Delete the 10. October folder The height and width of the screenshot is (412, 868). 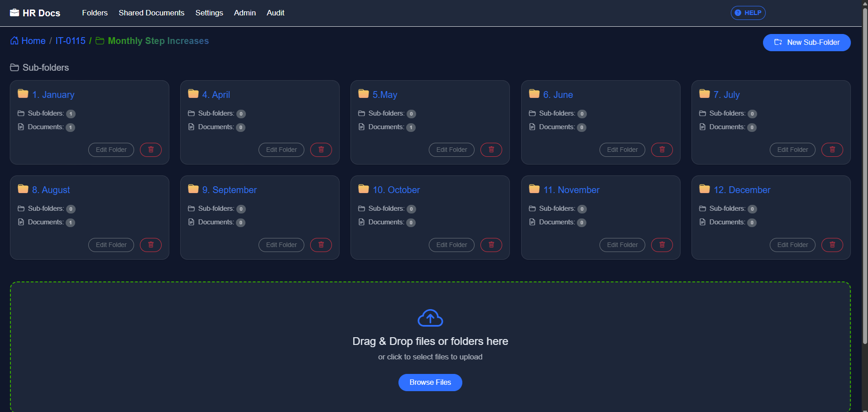(491, 245)
